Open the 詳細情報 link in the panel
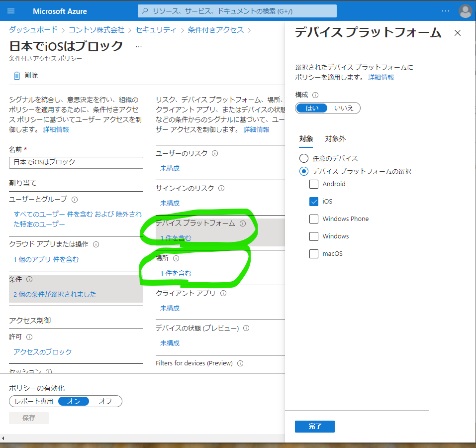The image size is (476, 448). pyautogui.click(x=381, y=77)
